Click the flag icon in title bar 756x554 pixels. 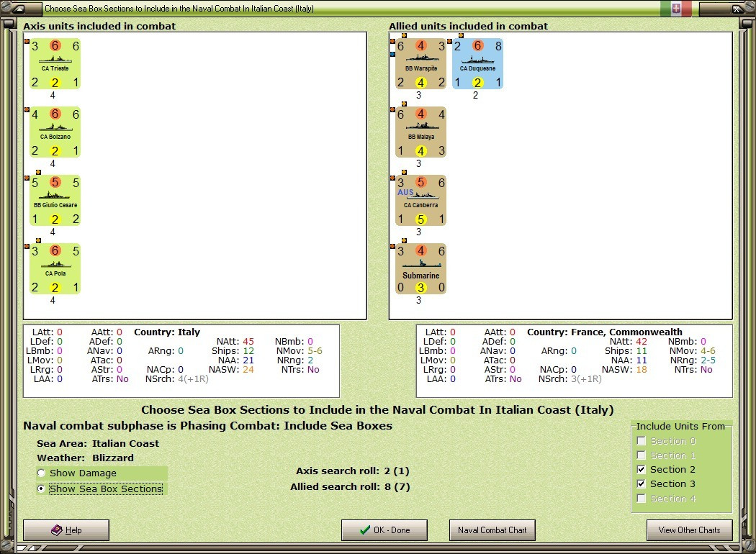676,8
